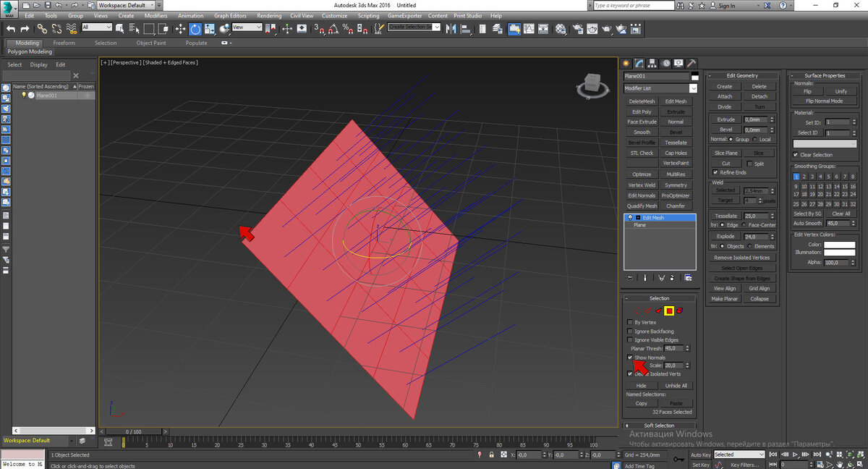This screenshot has width=868, height=469.
Task: Uncheck the Clear Selection checkbox
Action: [796, 155]
